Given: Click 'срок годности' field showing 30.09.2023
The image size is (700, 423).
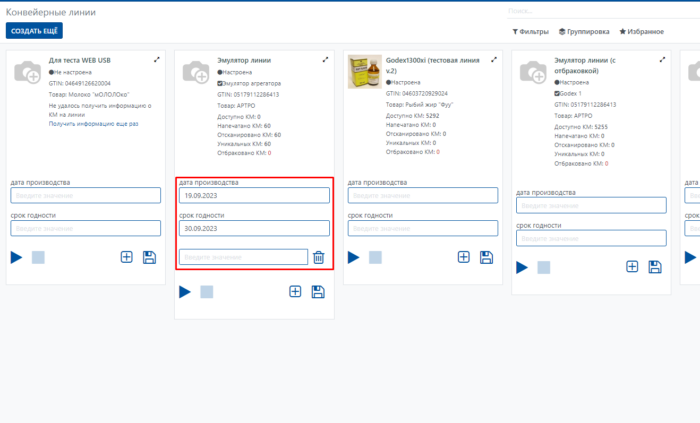Looking at the screenshot, I should [x=253, y=228].
